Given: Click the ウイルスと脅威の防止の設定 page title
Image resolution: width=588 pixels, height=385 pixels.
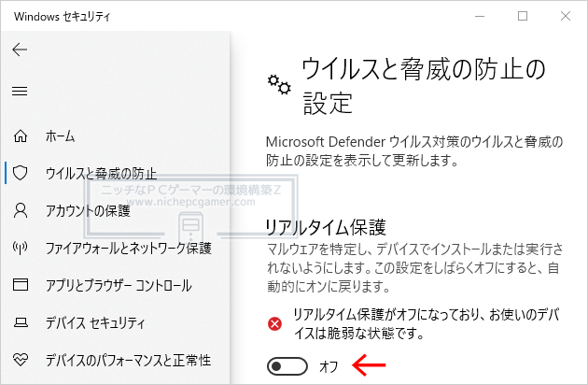Looking at the screenshot, I should (x=424, y=86).
